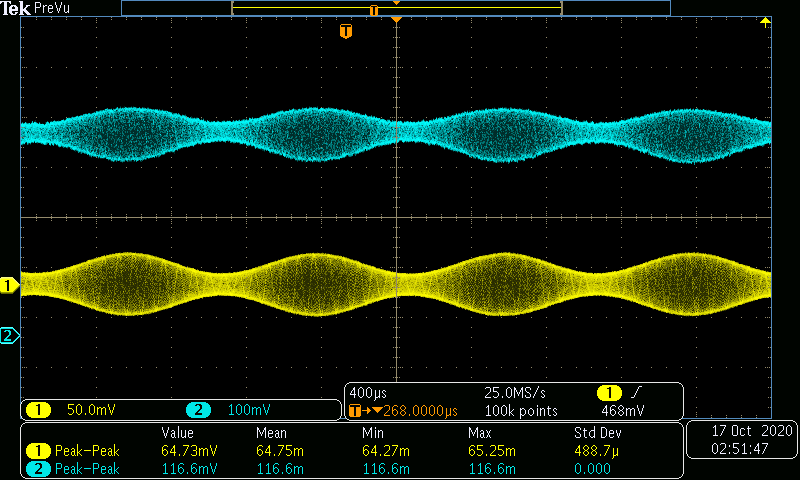Click the Tek PreVu acquisition status
The image size is (800, 480).
click(x=35, y=8)
